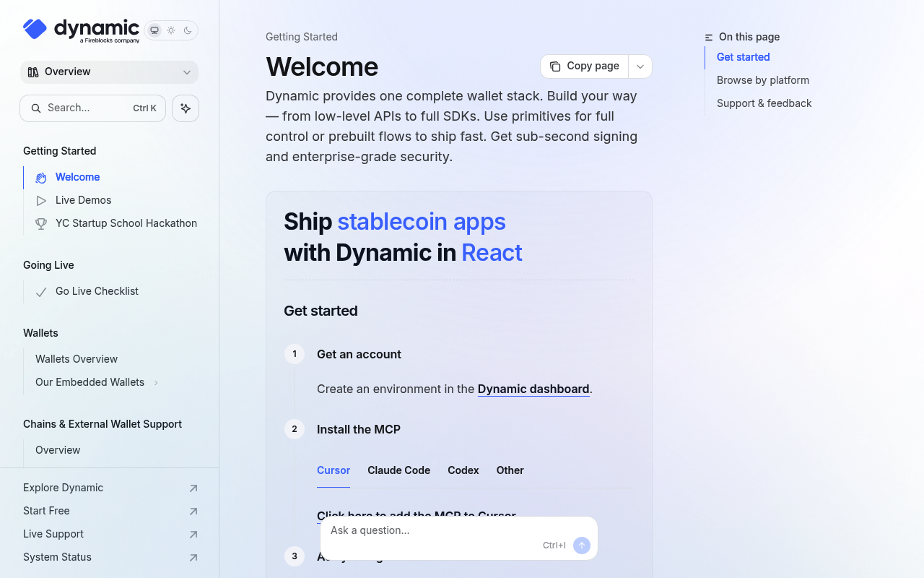The width and height of the screenshot is (924, 578).
Task: Click the waving hand icon beside Welcome
Action: 41,178
